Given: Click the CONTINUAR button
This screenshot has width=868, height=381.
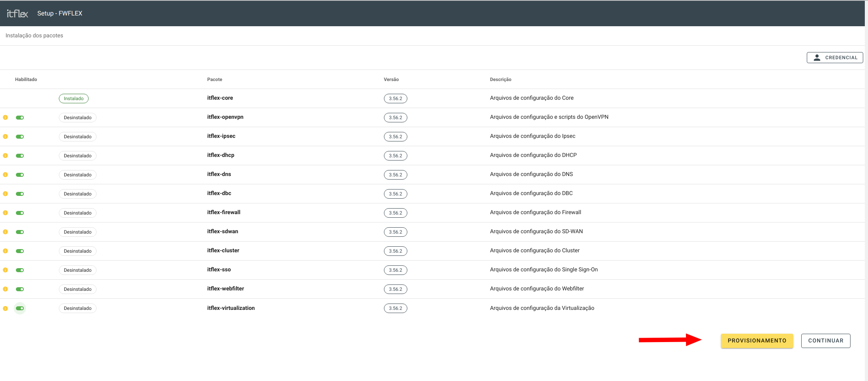Looking at the screenshot, I should 825,341.
